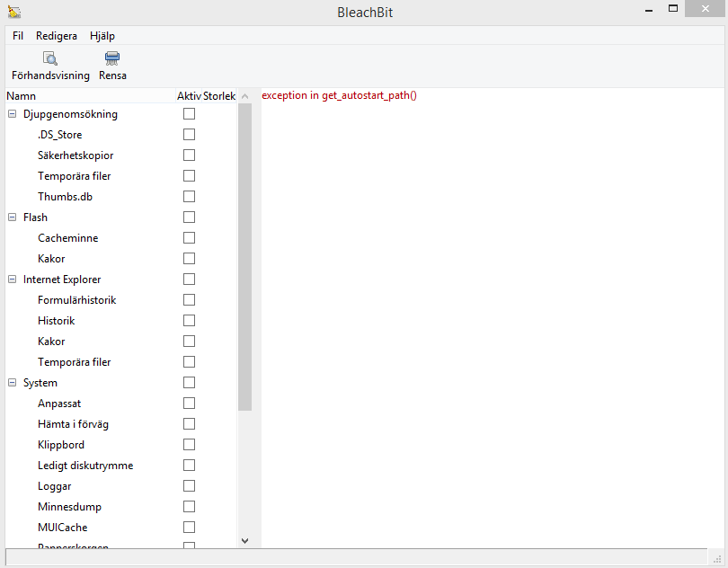Select the Loggar tree item
This screenshot has width=728, height=568.
[x=54, y=486]
